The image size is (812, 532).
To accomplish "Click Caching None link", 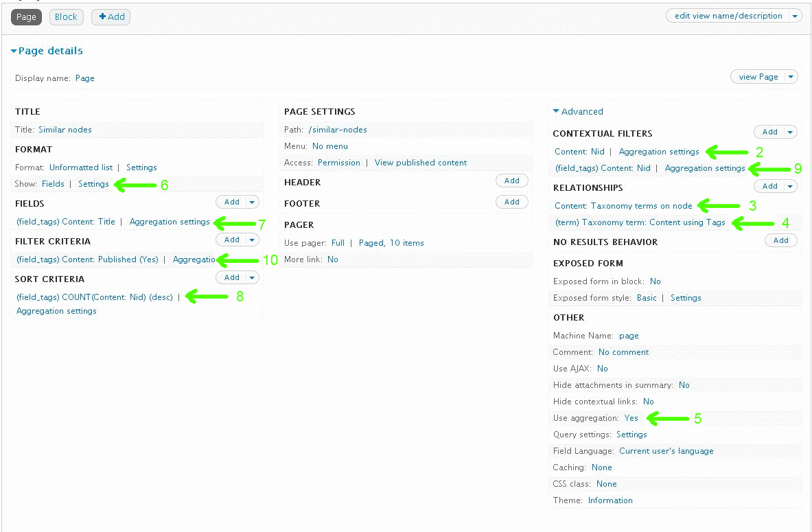I will click(602, 467).
